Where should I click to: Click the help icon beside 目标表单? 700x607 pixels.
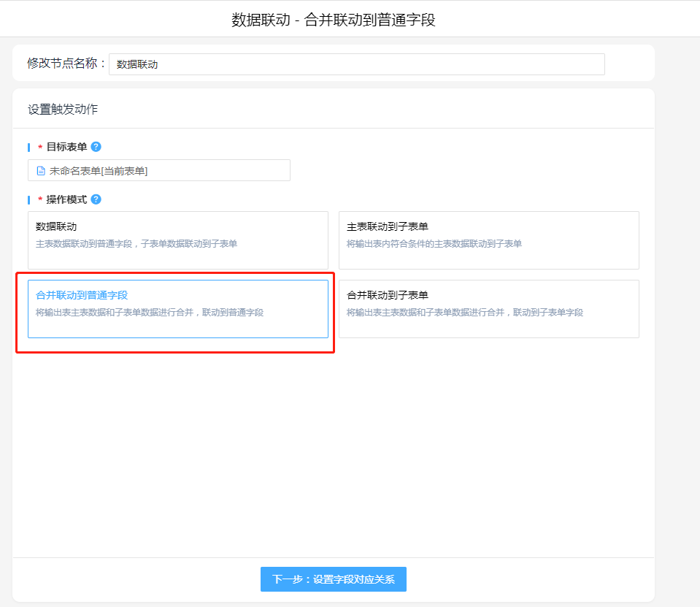pyautogui.click(x=96, y=147)
